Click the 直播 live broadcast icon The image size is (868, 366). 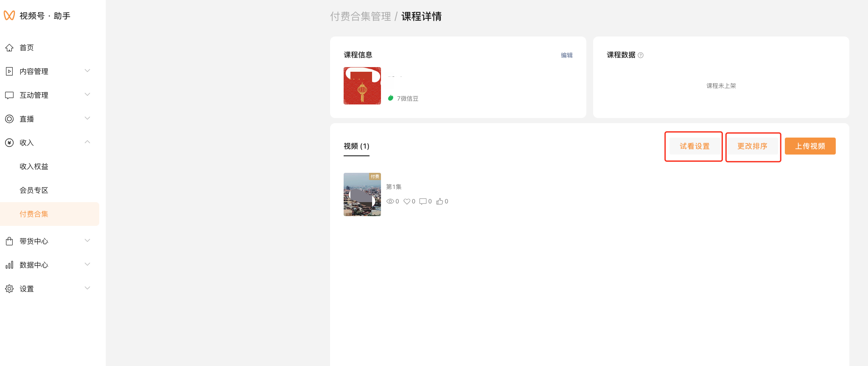click(x=9, y=119)
